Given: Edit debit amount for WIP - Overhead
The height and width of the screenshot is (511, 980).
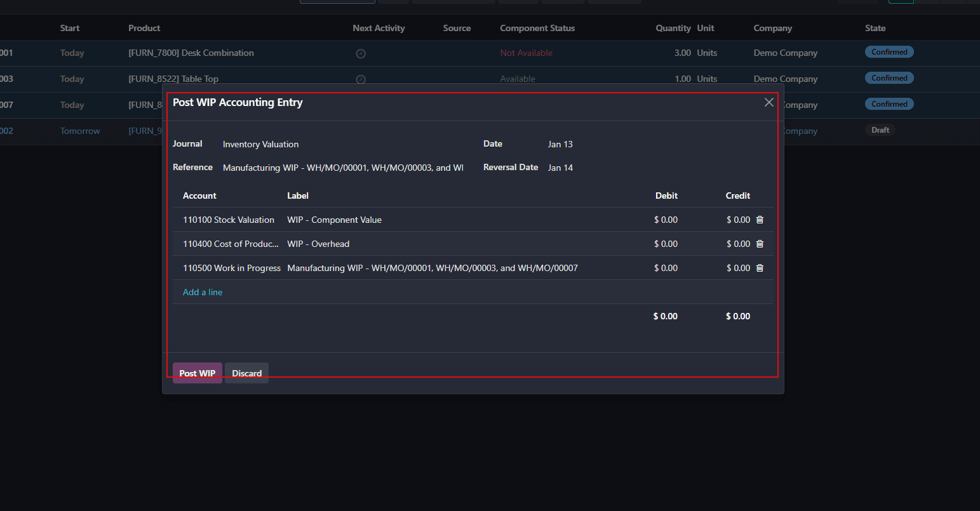Looking at the screenshot, I should (666, 244).
